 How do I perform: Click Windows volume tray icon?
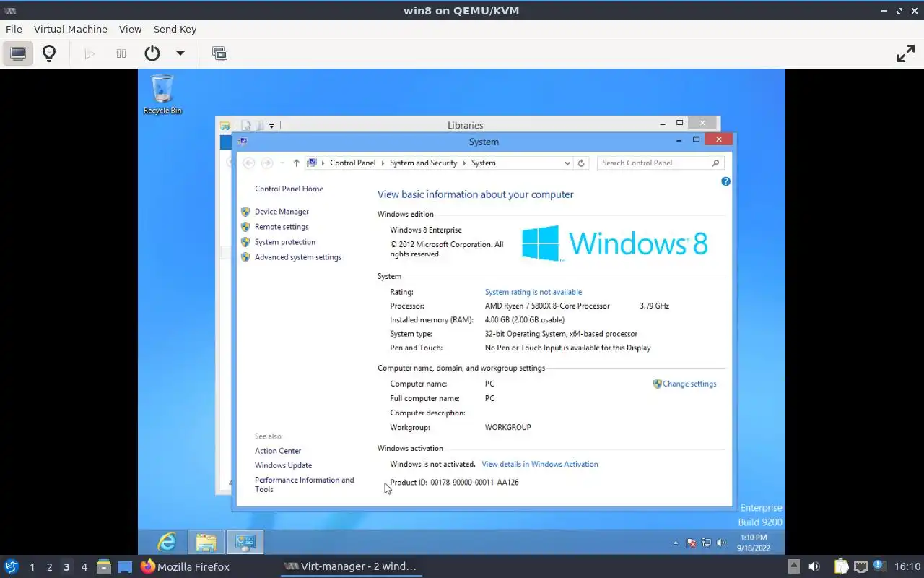(720, 543)
